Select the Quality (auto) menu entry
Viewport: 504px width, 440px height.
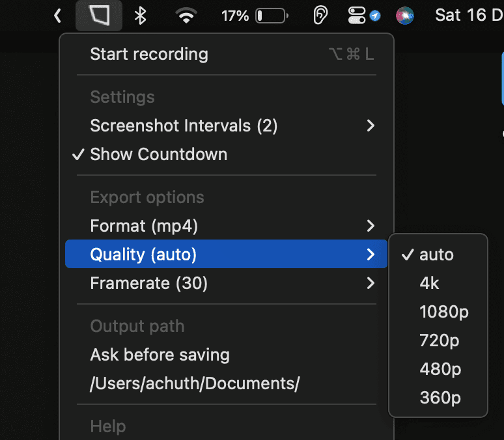click(x=227, y=254)
